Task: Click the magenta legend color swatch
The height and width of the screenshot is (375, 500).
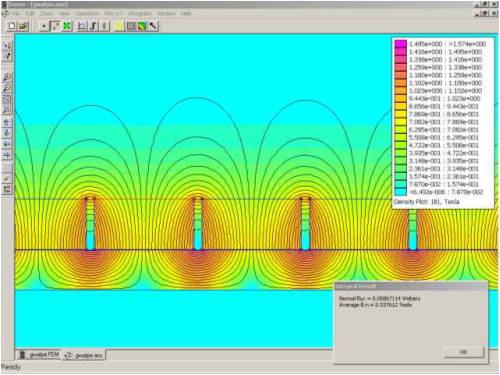Action: 400,44
